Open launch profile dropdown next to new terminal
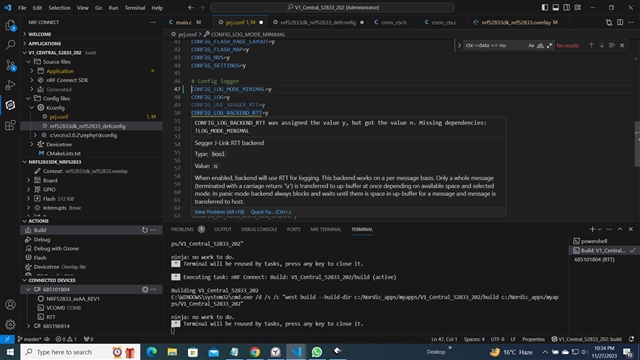The width and height of the screenshot is (640, 360). (x=599, y=229)
